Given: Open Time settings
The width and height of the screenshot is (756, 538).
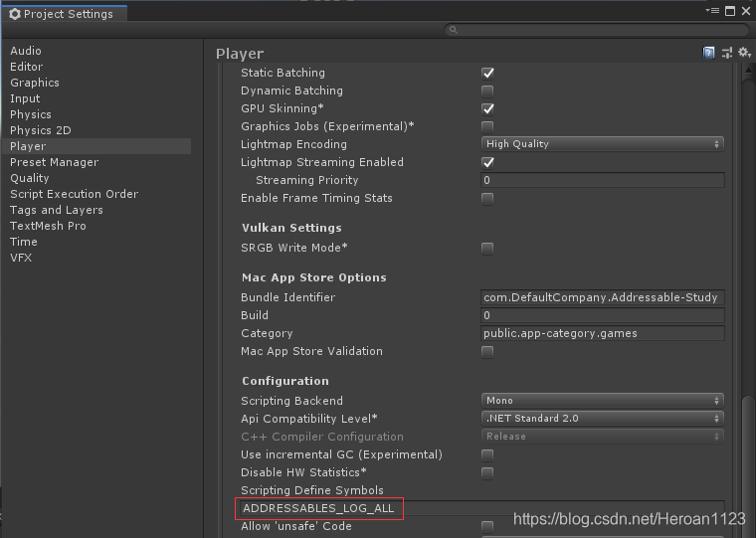Looking at the screenshot, I should point(24,242).
